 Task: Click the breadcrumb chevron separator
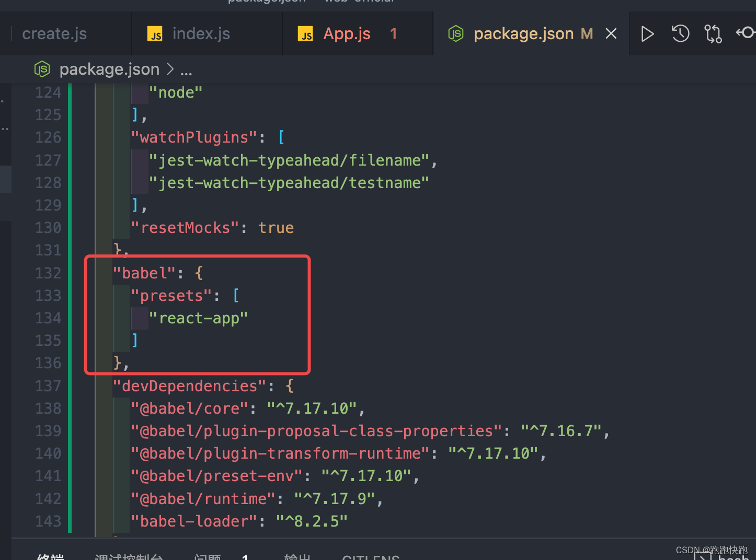[x=170, y=69]
